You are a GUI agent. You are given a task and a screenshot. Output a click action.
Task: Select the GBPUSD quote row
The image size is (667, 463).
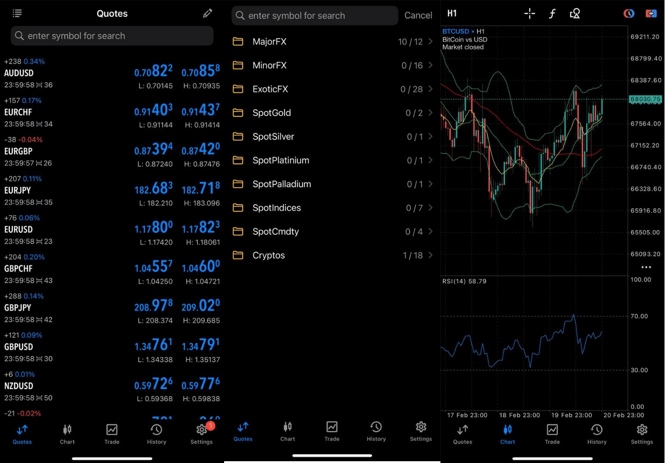point(112,347)
